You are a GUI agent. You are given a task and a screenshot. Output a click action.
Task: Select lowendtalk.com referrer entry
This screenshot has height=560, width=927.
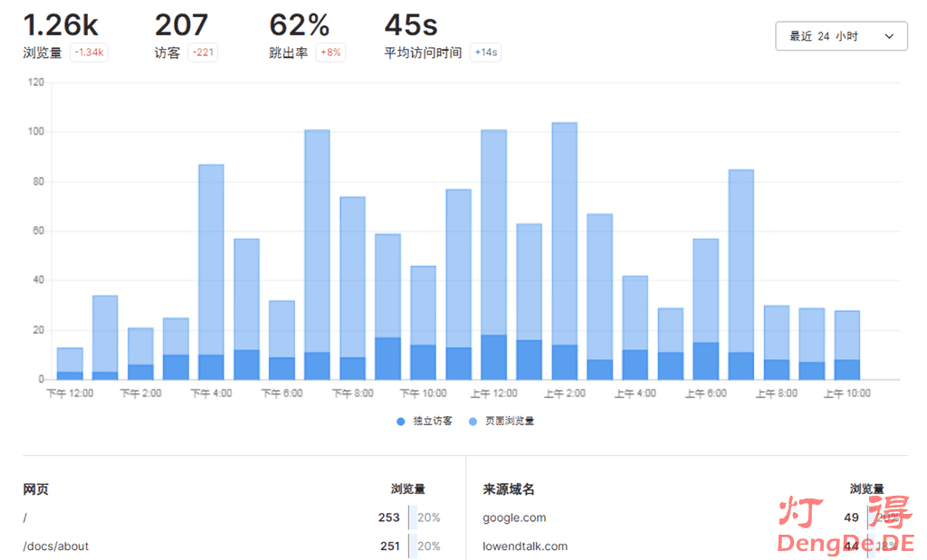(x=525, y=546)
